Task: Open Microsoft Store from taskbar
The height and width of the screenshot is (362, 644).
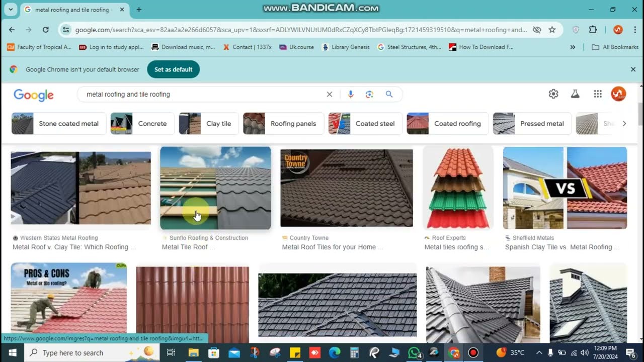Action: (214, 352)
